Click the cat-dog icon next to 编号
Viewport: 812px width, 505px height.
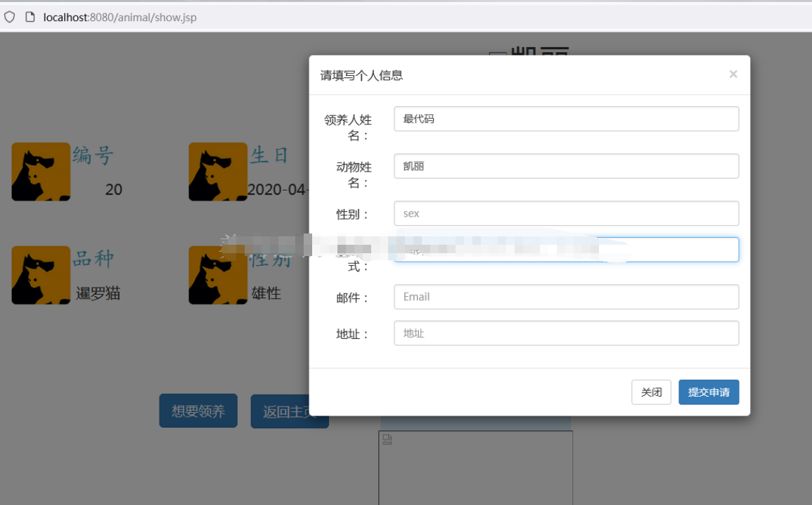[41, 172]
